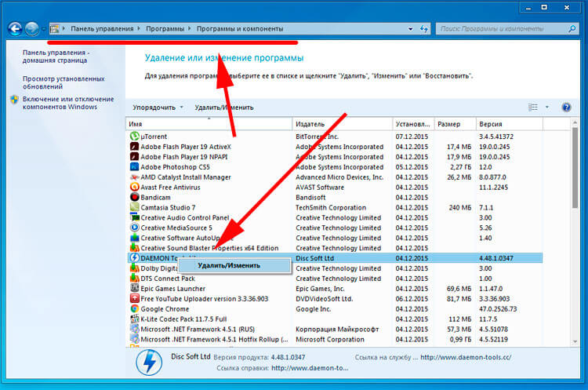
Task: Click the Avast Free Antivirus icon
Action: coord(134,187)
